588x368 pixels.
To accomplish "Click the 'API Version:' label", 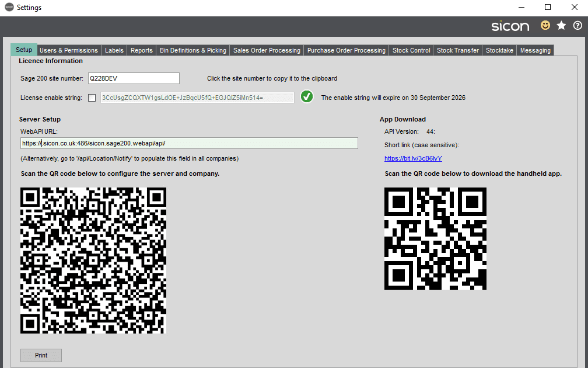I will pos(401,131).
